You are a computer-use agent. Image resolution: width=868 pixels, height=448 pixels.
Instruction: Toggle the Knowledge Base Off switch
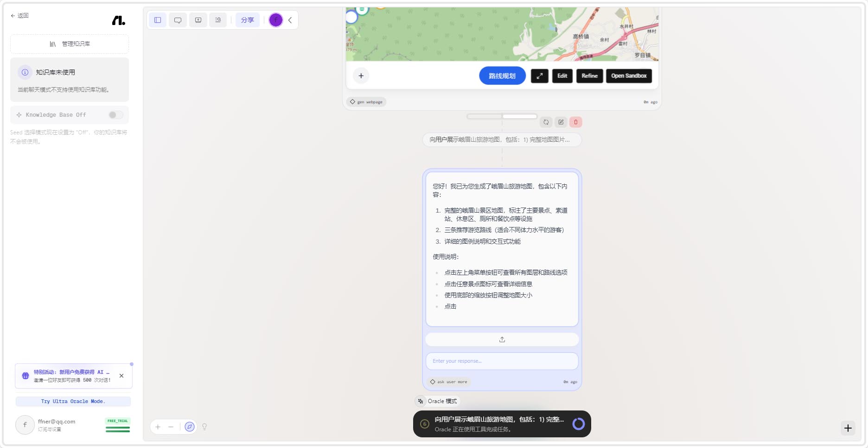click(x=115, y=115)
